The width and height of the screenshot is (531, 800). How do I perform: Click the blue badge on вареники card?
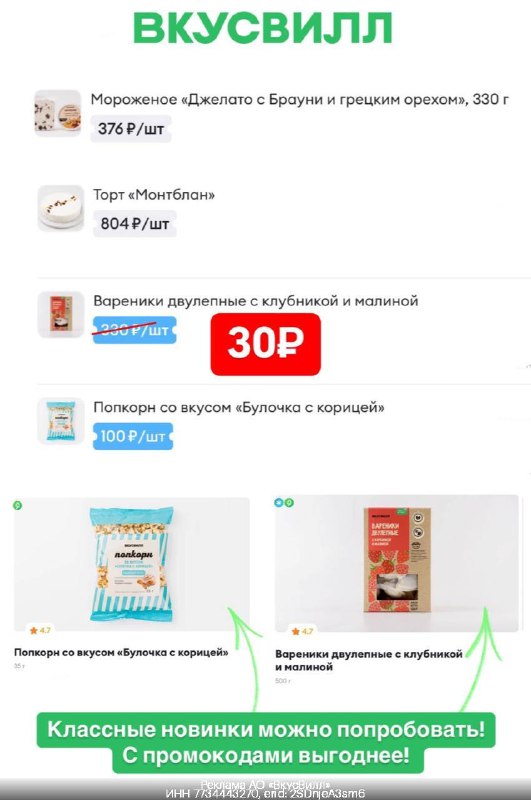point(279,503)
